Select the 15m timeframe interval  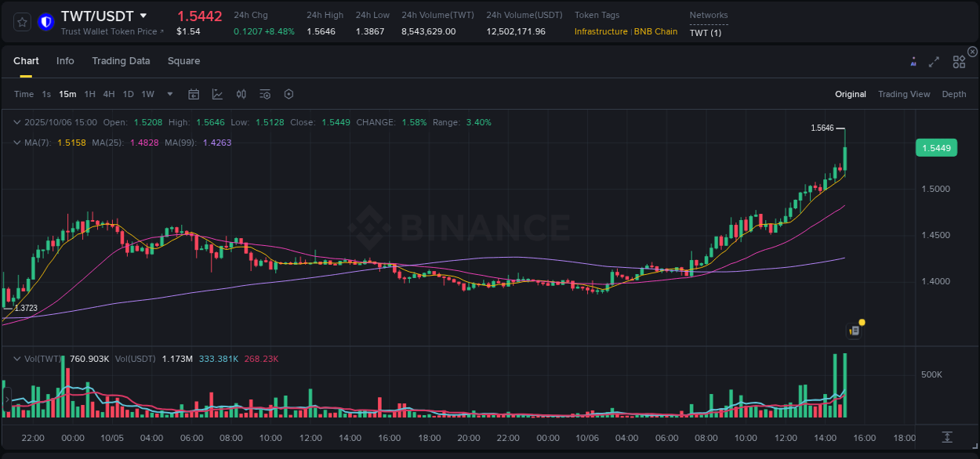[x=67, y=93]
